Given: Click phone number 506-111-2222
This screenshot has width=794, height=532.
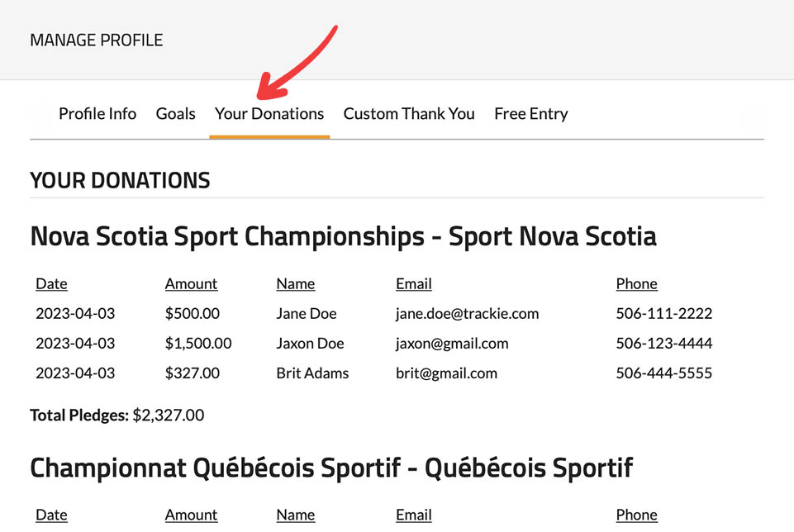Looking at the screenshot, I should click(x=663, y=314).
